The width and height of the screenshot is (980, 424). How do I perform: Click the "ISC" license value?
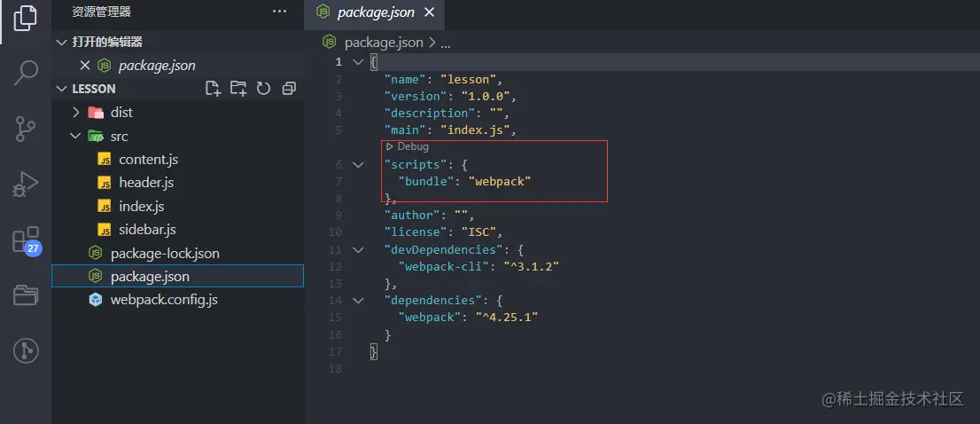click(478, 232)
